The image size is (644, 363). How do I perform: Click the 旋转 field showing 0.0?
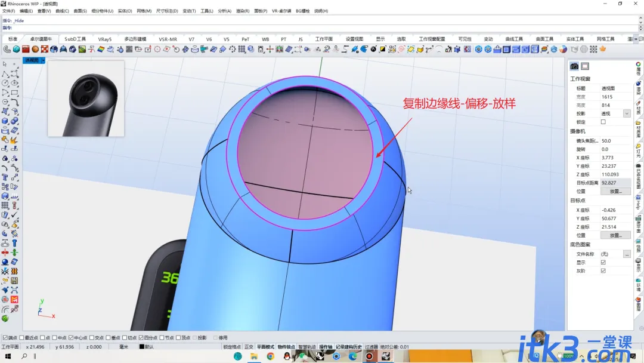click(x=615, y=149)
